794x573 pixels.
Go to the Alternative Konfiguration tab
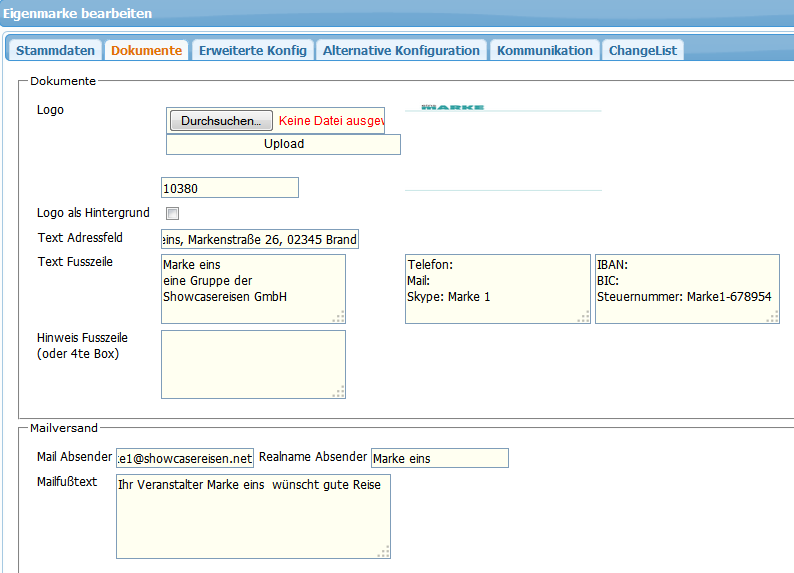[401, 51]
